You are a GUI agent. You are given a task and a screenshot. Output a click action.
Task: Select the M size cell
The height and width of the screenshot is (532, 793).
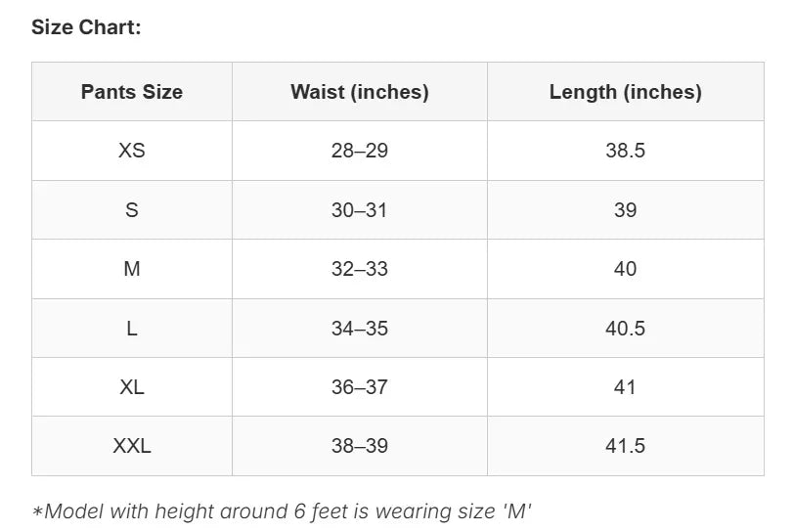132,269
